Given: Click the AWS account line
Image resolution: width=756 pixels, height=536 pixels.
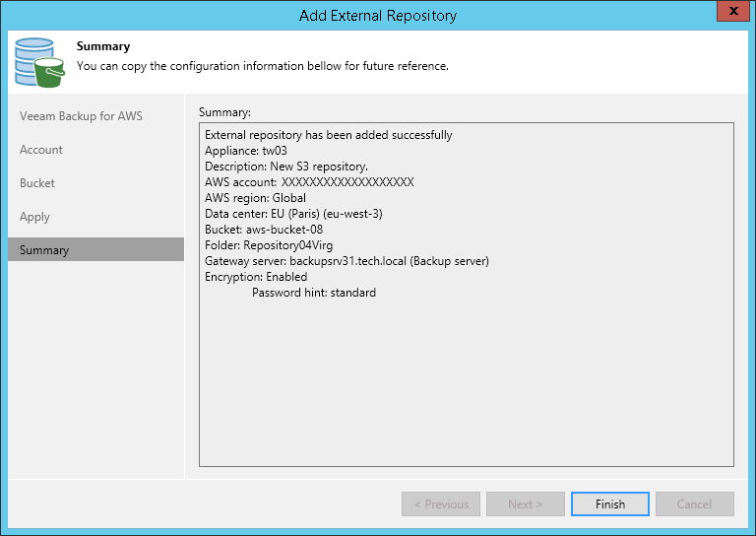Looking at the screenshot, I should tap(309, 182).
